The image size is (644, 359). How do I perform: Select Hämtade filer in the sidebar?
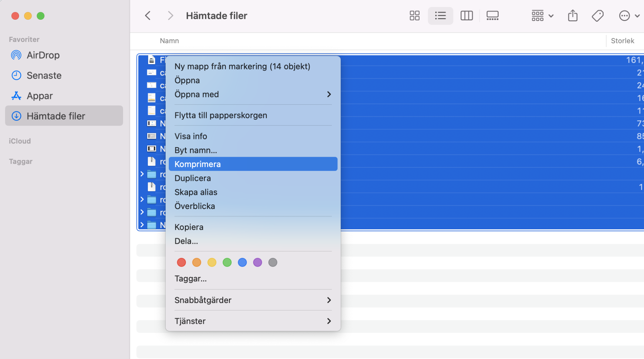(64, 116)
